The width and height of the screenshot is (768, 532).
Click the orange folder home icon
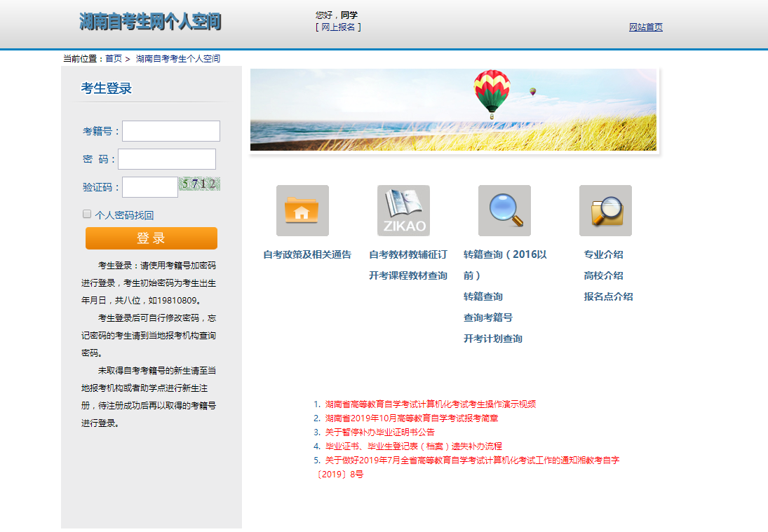coord(302,210)
